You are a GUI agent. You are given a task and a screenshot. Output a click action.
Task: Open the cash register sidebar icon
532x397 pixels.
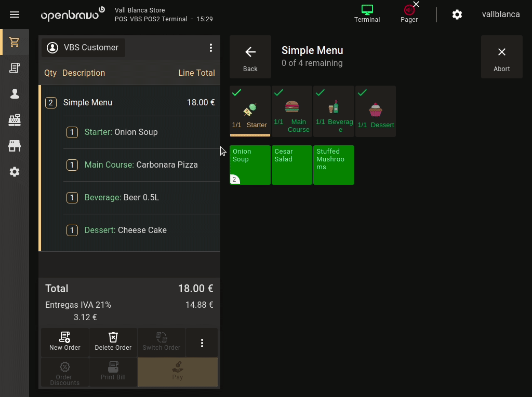(15, 120)
